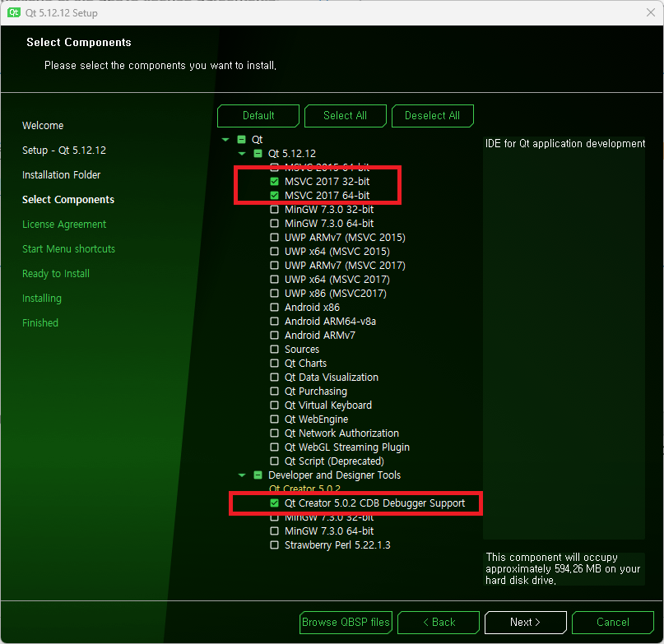Toggle the top-level Qt partial checkbox

[241, 139]
